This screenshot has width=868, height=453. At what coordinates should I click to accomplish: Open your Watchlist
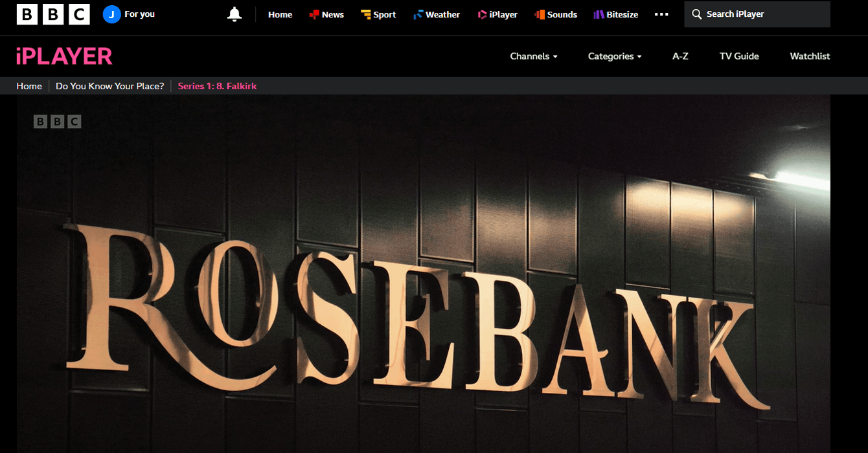[x=810, y=56]
